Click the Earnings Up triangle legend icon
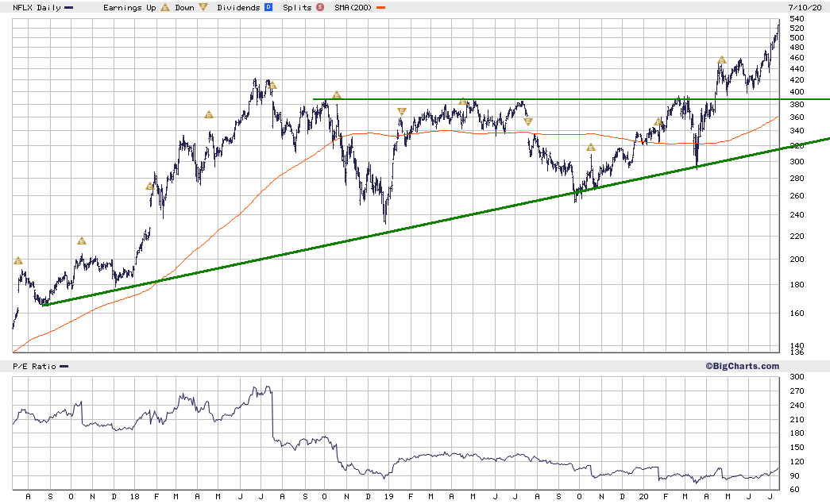The height and width of the screenshot is (504, 830). coord(165,7)
